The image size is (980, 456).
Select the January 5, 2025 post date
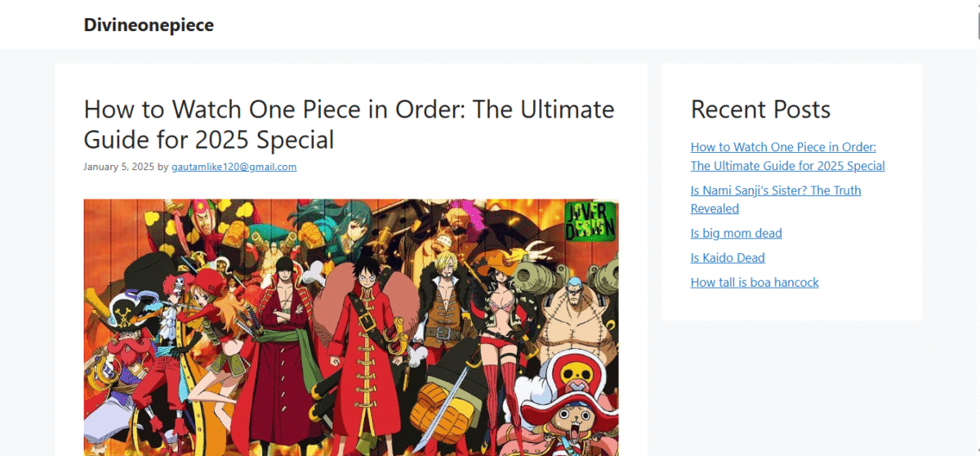click(118, 167)
